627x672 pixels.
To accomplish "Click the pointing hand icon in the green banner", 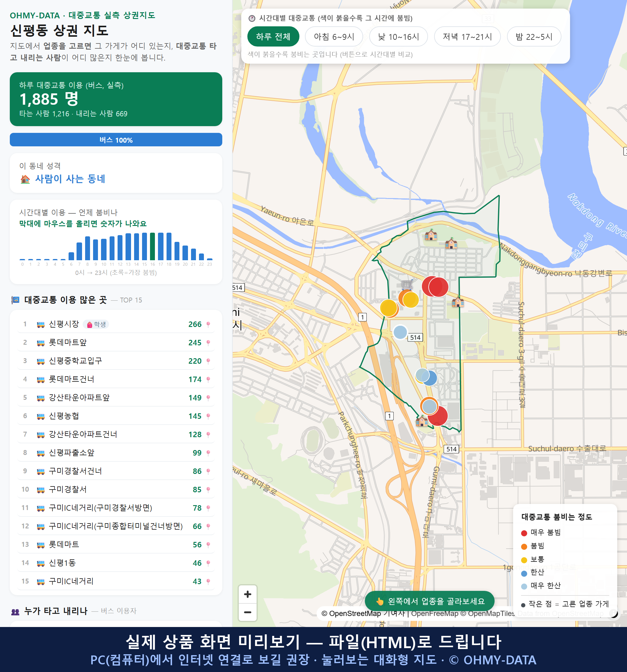I will click(x=380, y=601).
